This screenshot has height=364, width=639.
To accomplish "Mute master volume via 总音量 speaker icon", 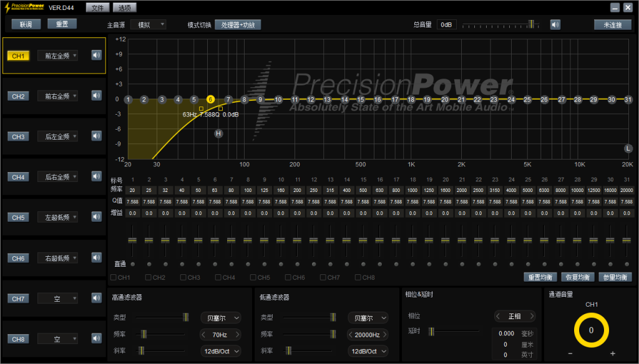I will tap(555, 25).
